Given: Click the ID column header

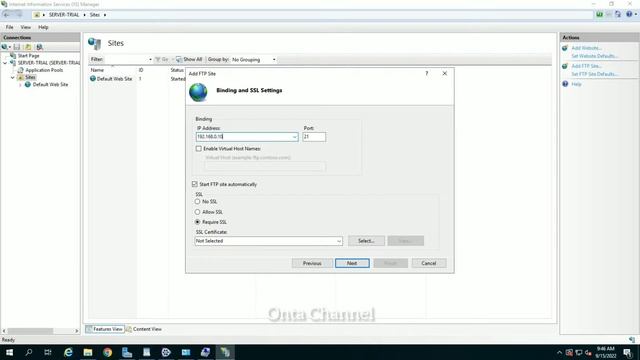Looking at the screenshot, I should point(141,70).
